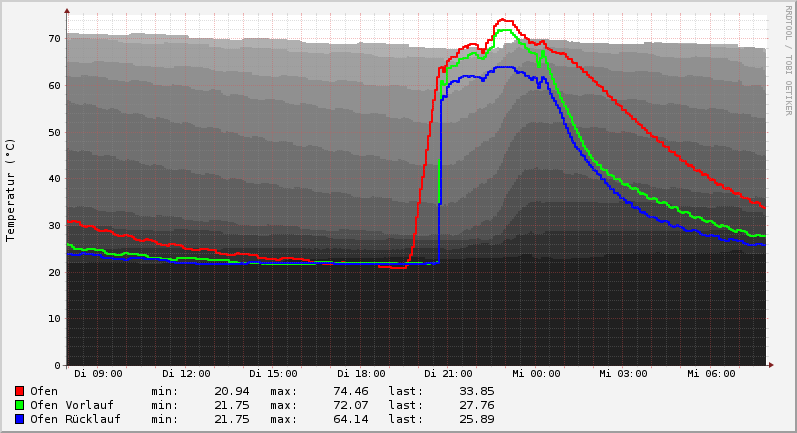Click the peak of the red Ofen curve
The width and height of the screenshot is (797, 433).
point(504,20)
